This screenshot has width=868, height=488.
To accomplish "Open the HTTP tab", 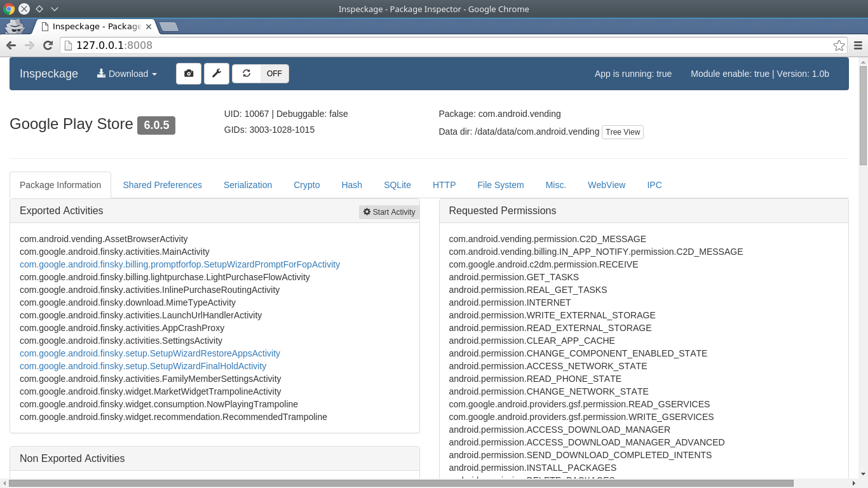I will pyautogui.click(x=444, y=185).
